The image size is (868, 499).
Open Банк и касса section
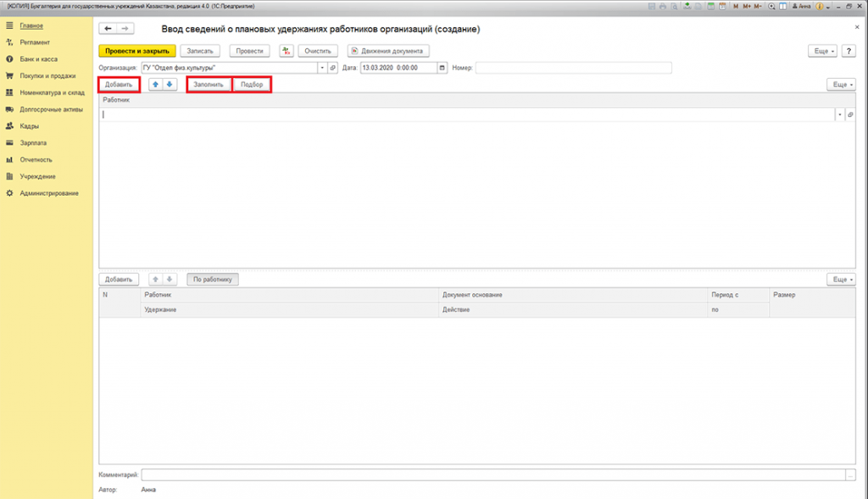[39, 58]
